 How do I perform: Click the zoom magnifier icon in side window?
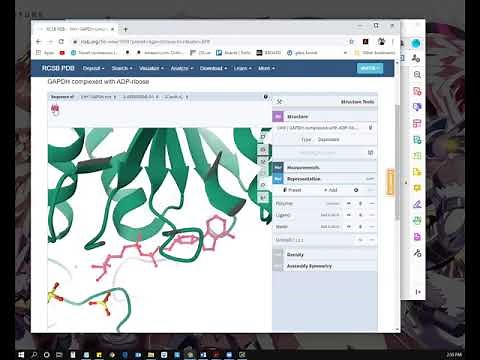click(417, 75)
